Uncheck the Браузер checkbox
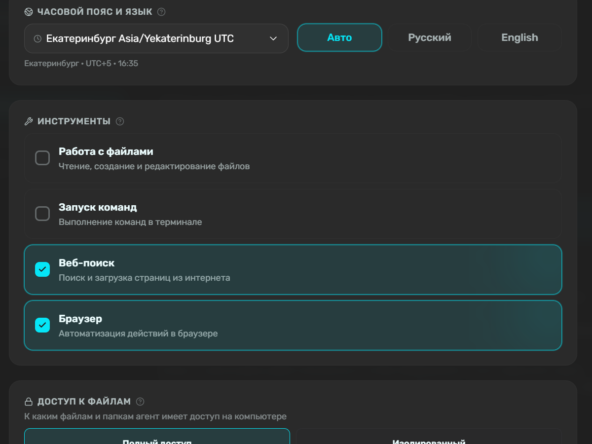The height and width of the screenshot is (444, 592). pyautogui.click(x=42, y=325)
